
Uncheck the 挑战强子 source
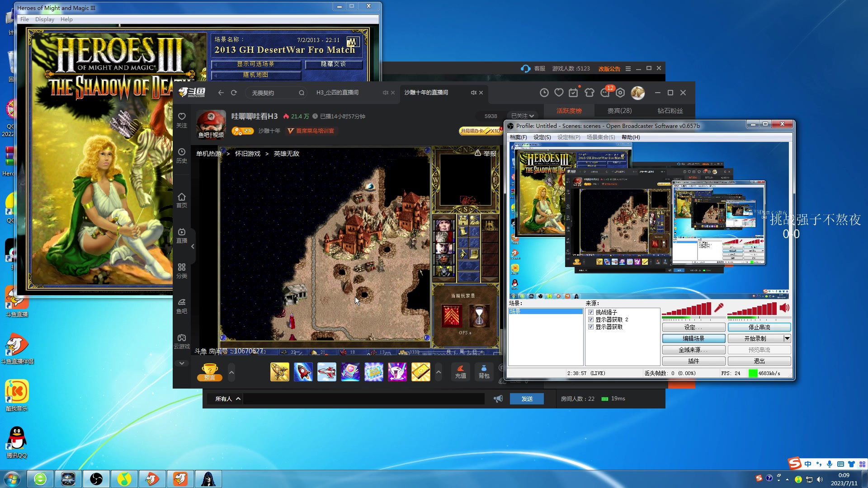tap(591, 312)
